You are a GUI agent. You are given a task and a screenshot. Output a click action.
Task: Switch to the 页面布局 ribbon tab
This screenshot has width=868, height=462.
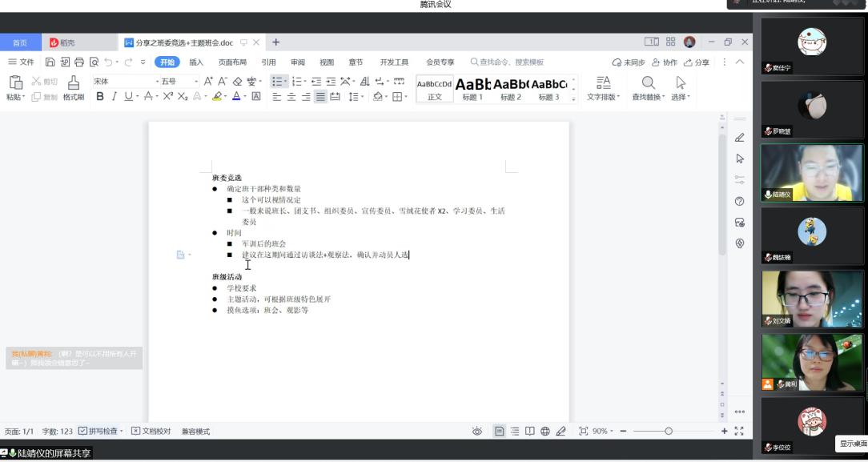pyautogui.click(x=232, y=62)
